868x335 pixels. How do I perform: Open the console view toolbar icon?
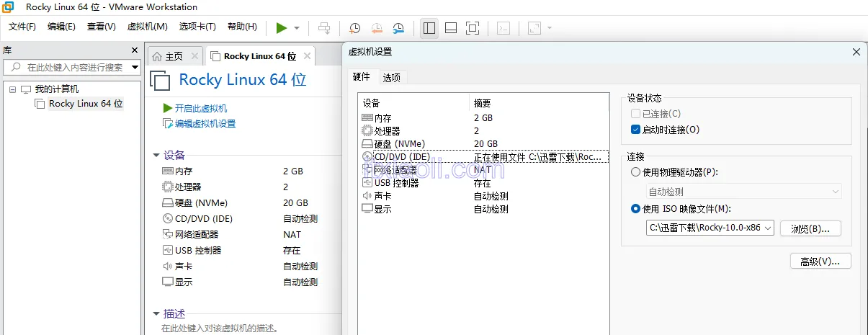point(504,28)
